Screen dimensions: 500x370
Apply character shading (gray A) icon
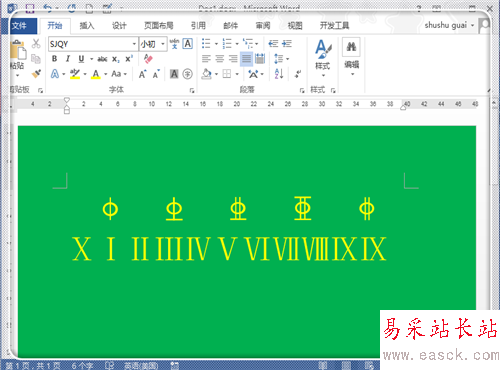(x=174, y=74)
